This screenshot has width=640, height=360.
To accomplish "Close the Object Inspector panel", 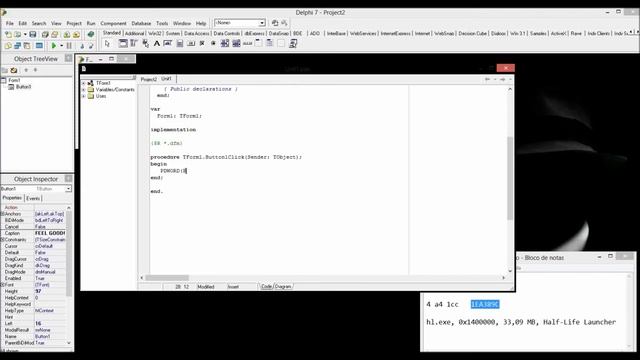I will [69, 178].
